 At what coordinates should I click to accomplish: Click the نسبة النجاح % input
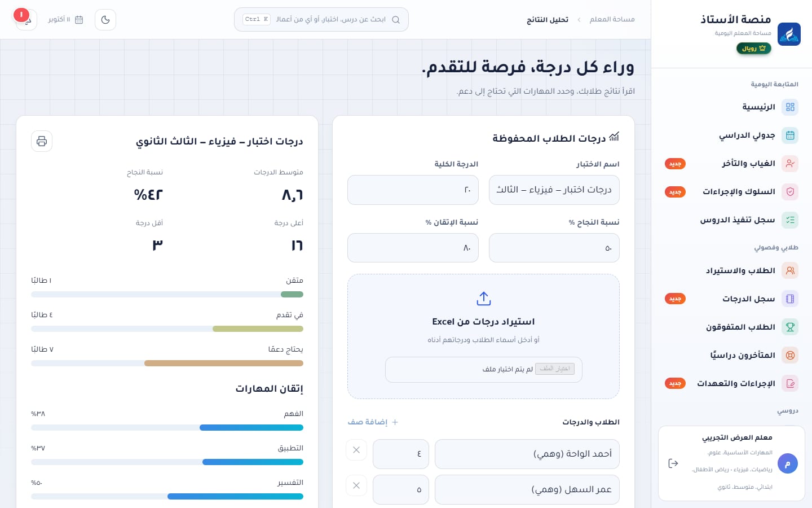click(x=554, y=248)
